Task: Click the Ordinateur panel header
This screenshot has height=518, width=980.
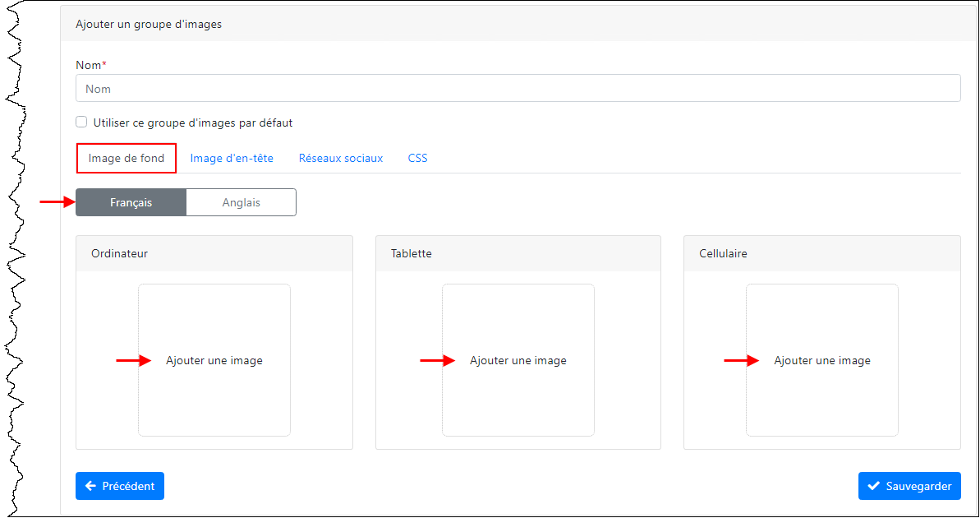Action: pos(119,253)
